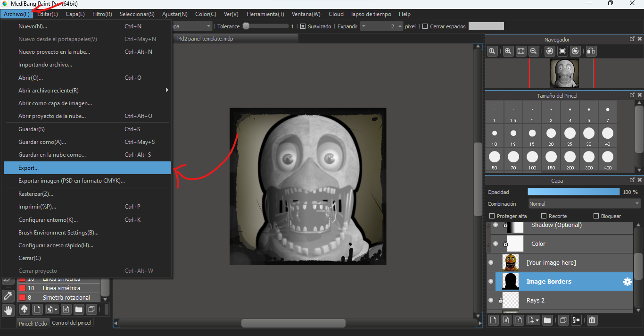Open the Filtro(R) menu

(x=102, y=14)
